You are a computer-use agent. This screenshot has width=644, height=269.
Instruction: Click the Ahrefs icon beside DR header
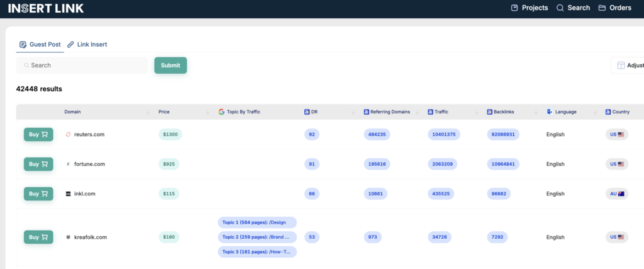click(307, 112)
